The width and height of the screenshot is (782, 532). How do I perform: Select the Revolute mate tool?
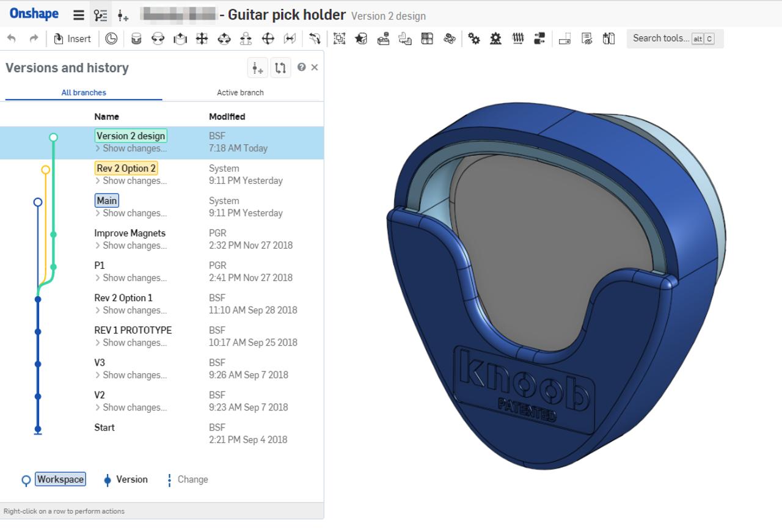pyautogui.click(x=158, y=38)
